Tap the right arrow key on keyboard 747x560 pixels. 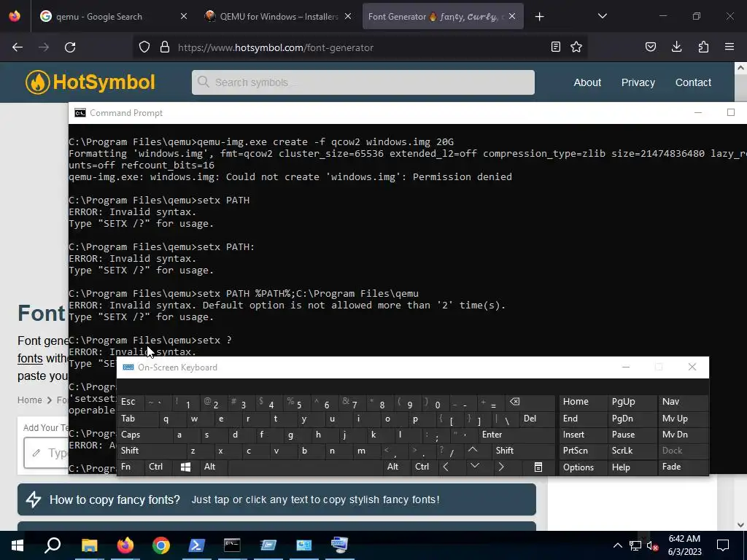(x=500, y=467)
